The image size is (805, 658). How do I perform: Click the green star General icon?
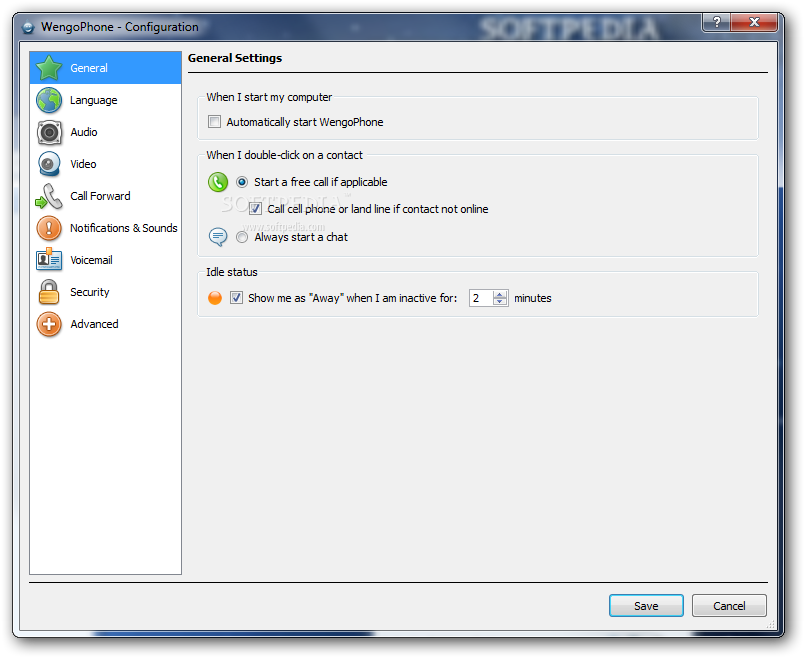coord(49,68)
